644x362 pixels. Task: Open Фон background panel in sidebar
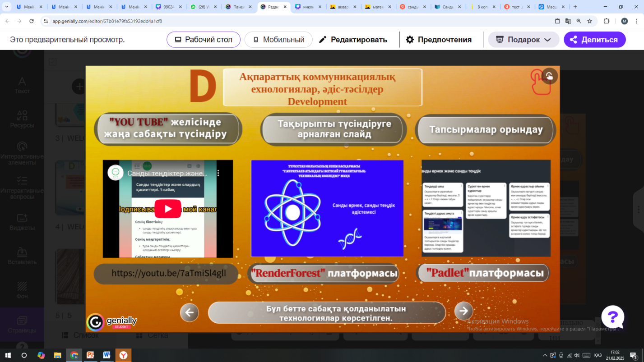22,290
